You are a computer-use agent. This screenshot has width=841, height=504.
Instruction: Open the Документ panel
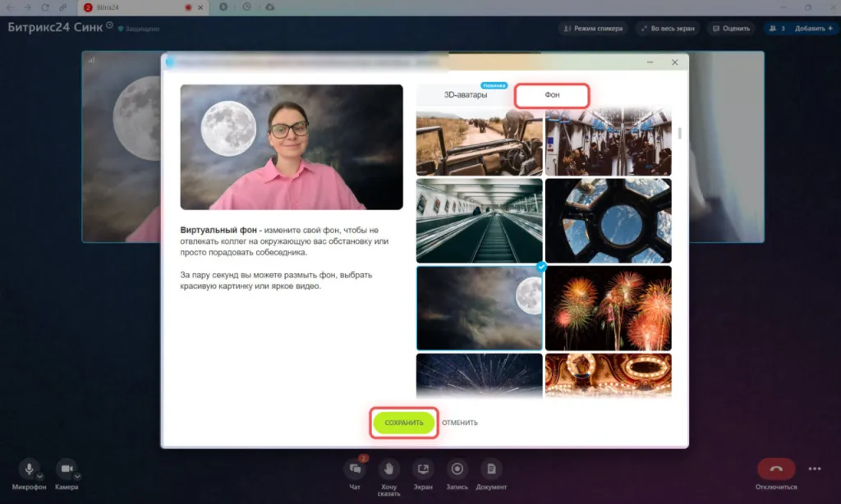coord(491,469)
